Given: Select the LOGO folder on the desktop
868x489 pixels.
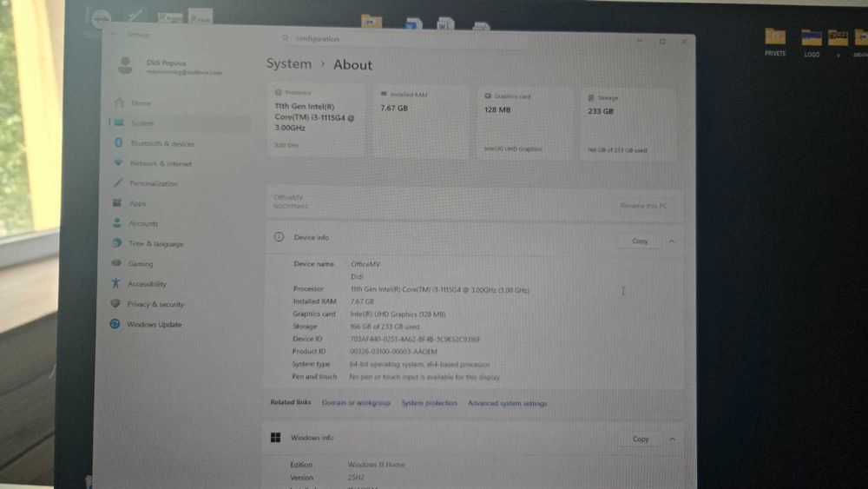Looking at the screenshot, I should pyautogui.click(x=812, y=43).
